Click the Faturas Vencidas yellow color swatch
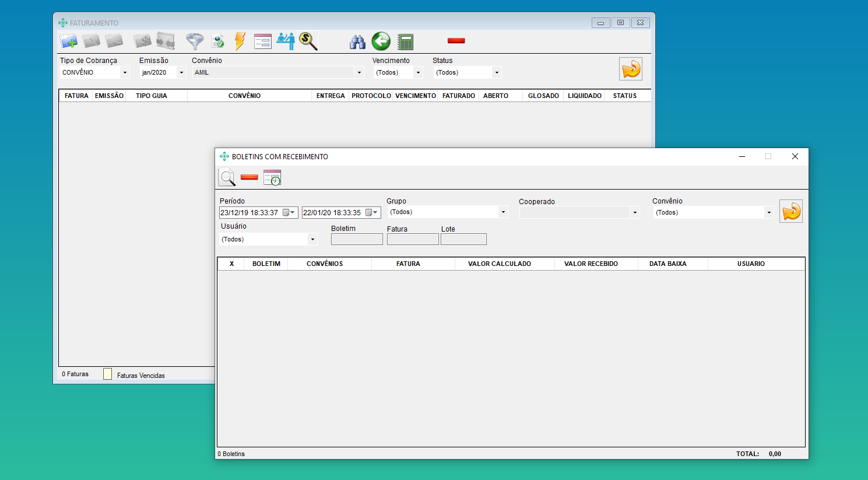This screenshot has width=868, height=480. click(x=107, y=374)
